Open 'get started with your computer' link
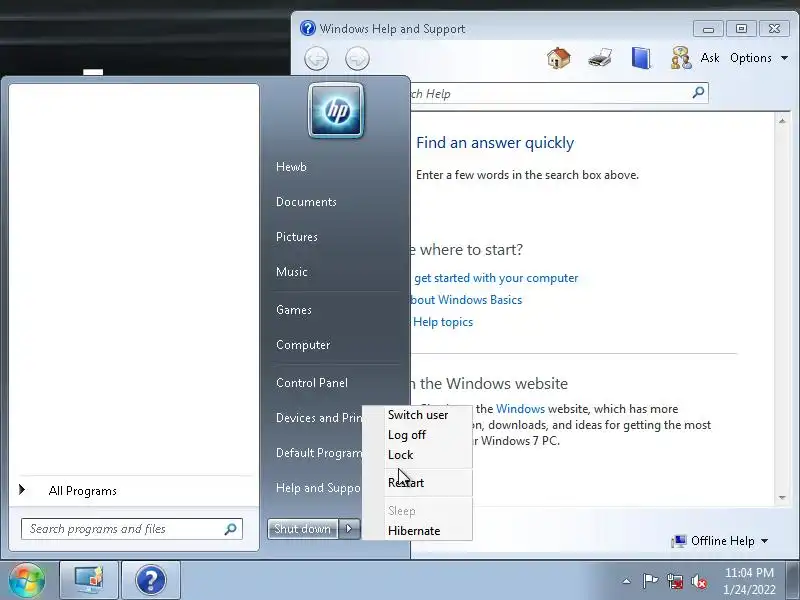This screenshot has width=800, height=600. 495,278
